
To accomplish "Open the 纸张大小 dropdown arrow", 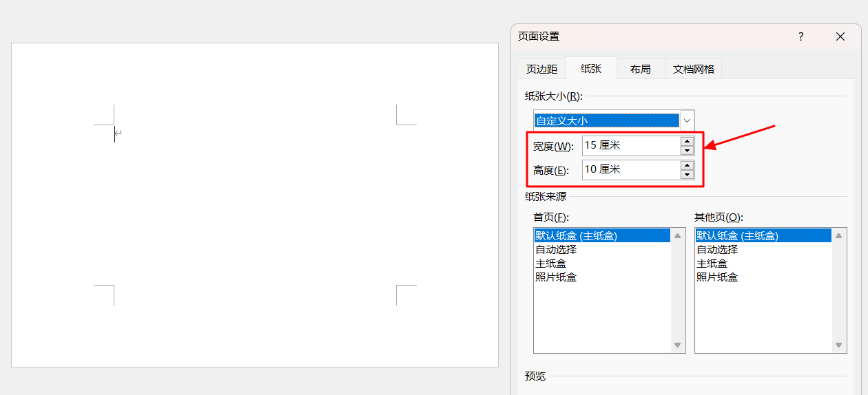I will point(687,120).
